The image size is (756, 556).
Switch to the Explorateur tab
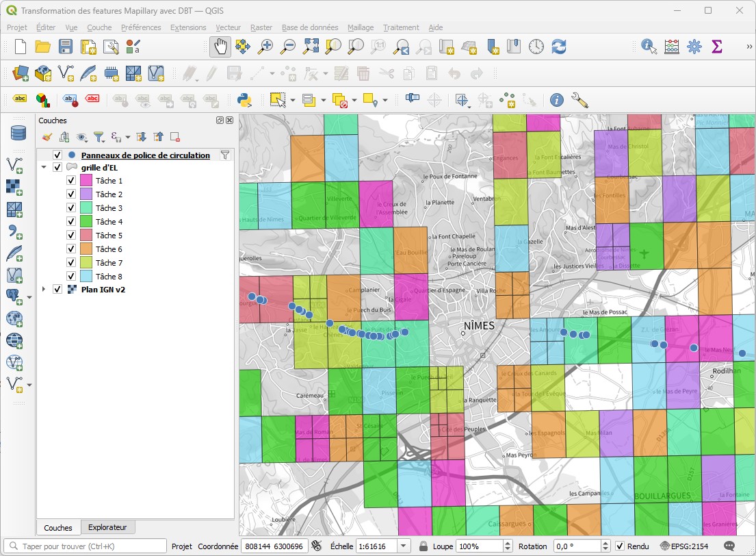(107, 527)
